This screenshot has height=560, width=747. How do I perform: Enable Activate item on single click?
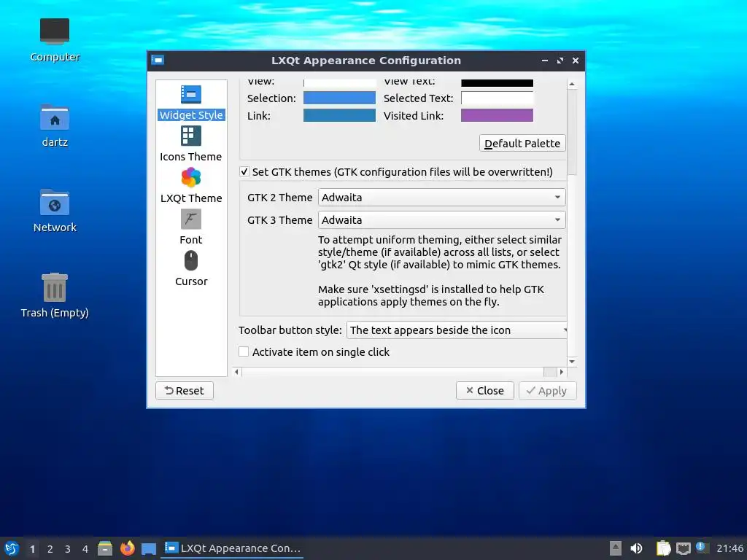point(244,352)
